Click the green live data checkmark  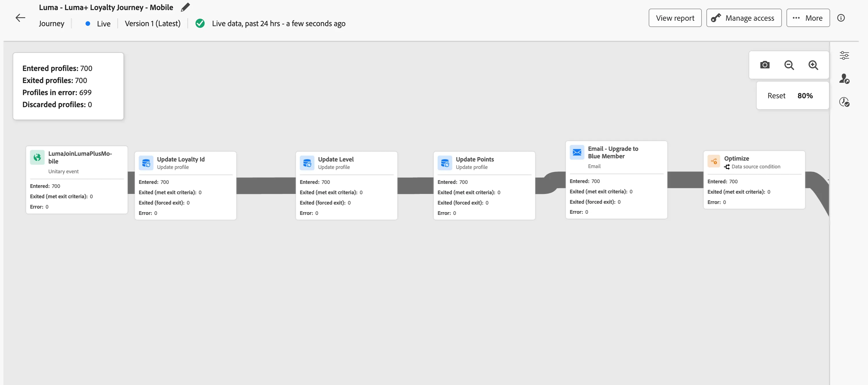click(x=200, y=23)
